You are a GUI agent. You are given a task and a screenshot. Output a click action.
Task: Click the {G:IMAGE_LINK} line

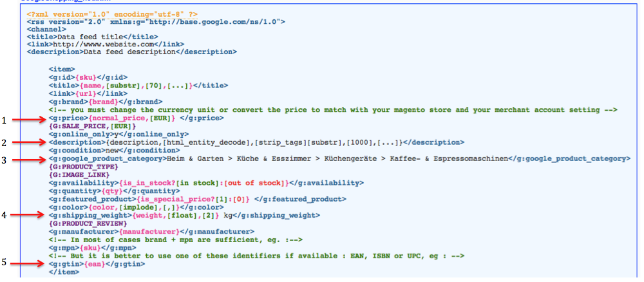(x=79, y=175)
